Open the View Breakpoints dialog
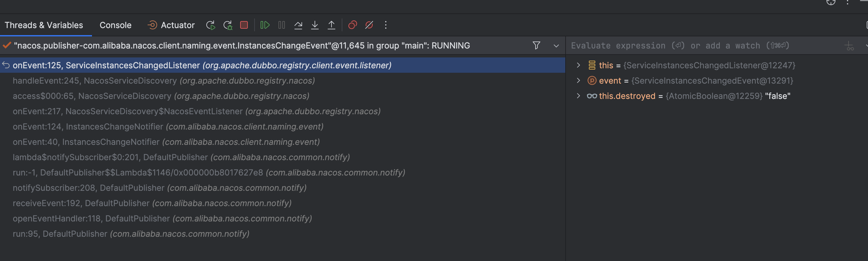The image size is (868, 261). [x=353, y=25]
